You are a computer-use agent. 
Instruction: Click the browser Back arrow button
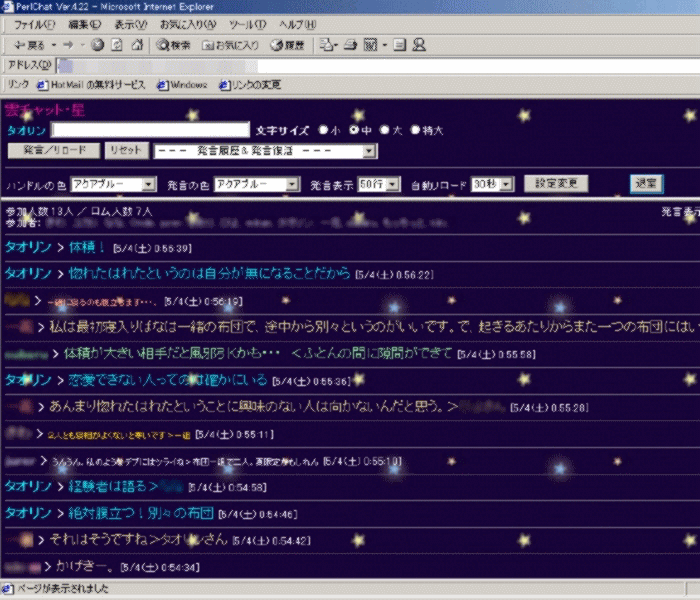click(x=28, y=45)
